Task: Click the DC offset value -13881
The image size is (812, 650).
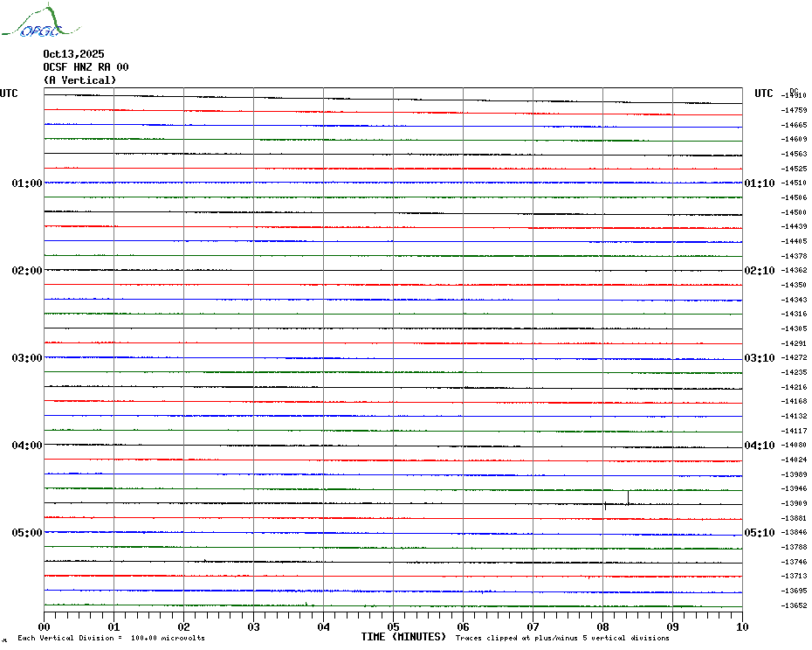Action: (x=794, y=518)
